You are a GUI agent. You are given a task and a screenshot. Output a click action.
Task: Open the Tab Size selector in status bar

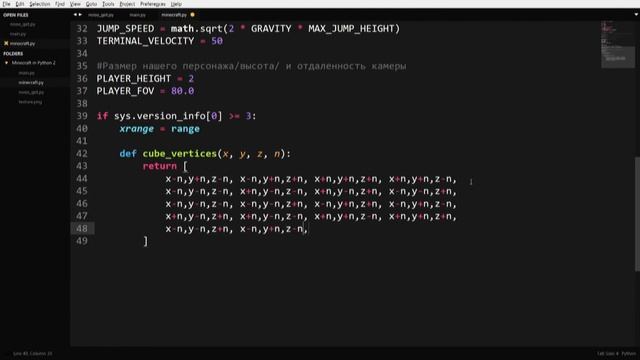coord(608,353)
